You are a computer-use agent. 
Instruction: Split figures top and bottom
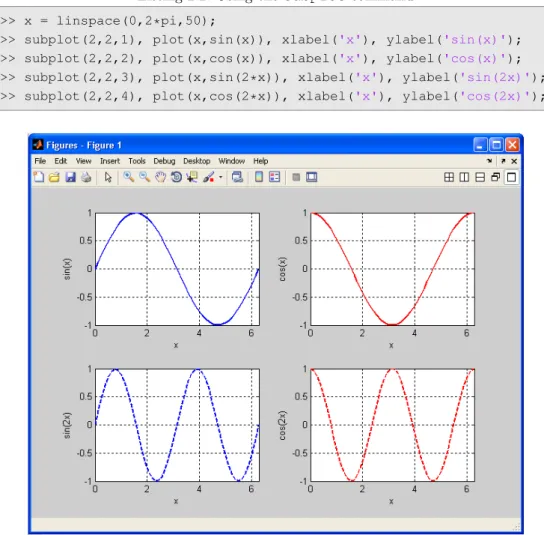[480, 177]
